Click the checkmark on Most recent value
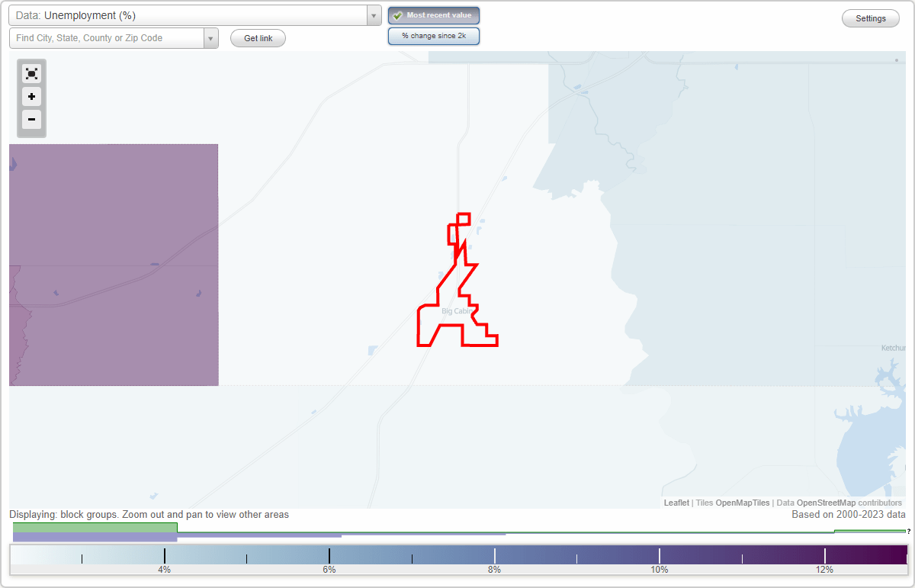The image size is (915, 588). point(397,15)
